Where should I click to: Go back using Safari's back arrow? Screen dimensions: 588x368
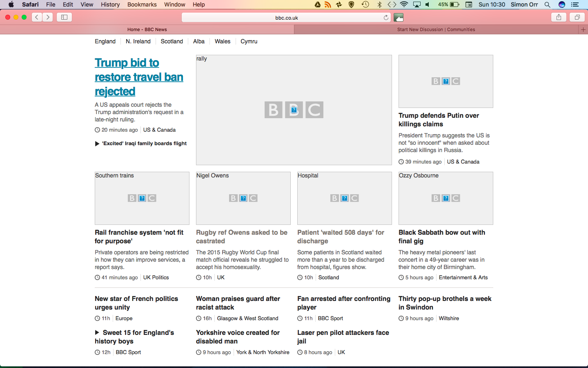coord(37,17)
